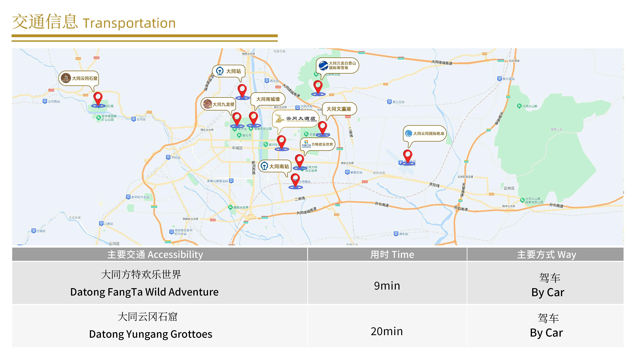Click the 白洞站 station icon on map
Viewport: 644px width, 362px height.
[33, 231]
